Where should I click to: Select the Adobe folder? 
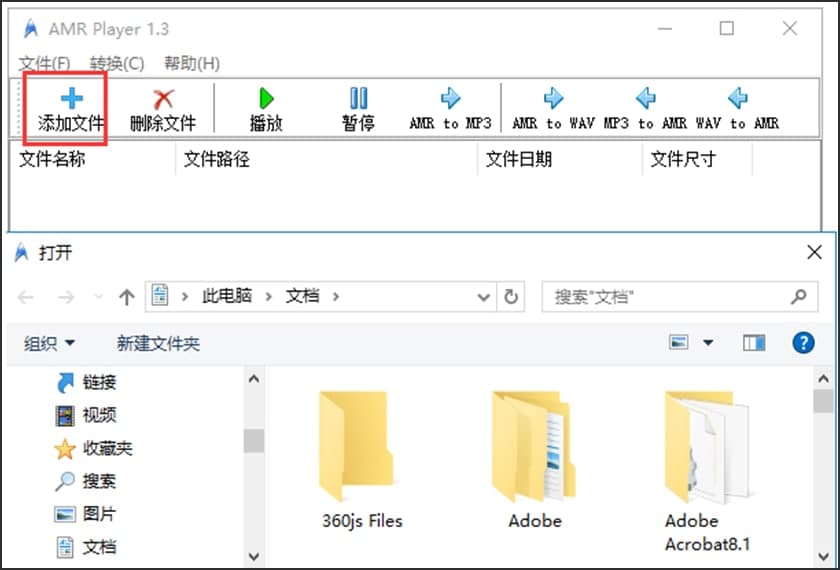click(534, 460)
